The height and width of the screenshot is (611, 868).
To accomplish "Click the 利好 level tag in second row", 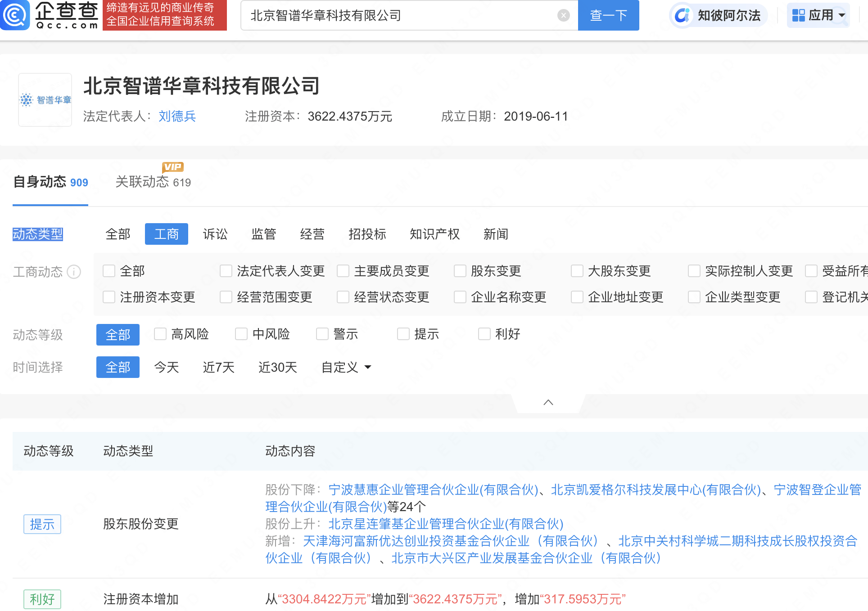I will [42, 599].
